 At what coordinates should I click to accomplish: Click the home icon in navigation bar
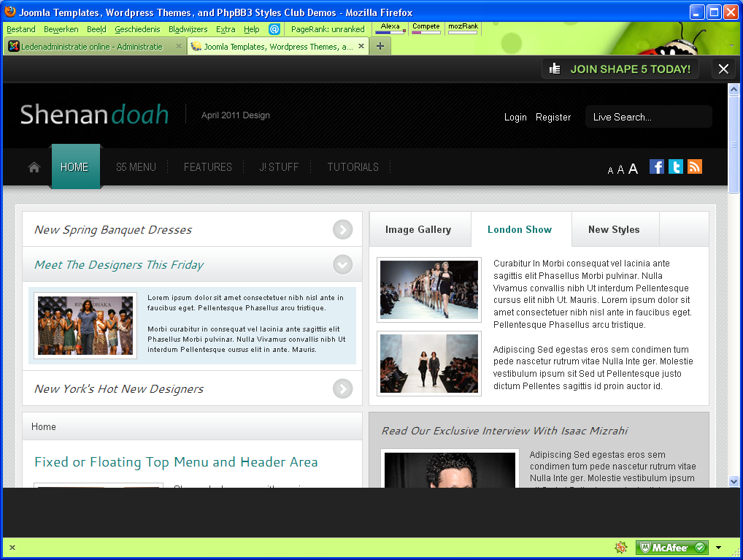tap(34, 167)
